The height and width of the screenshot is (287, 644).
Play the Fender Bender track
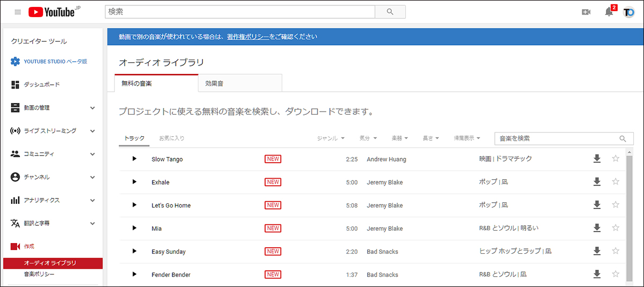(x=134, y=274)
